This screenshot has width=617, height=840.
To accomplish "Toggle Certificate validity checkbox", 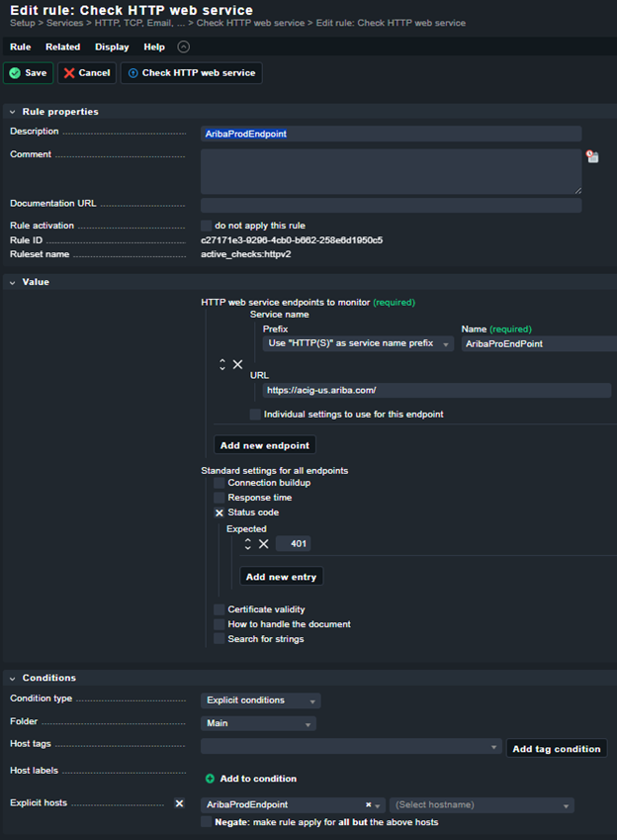I will [220, 609].
